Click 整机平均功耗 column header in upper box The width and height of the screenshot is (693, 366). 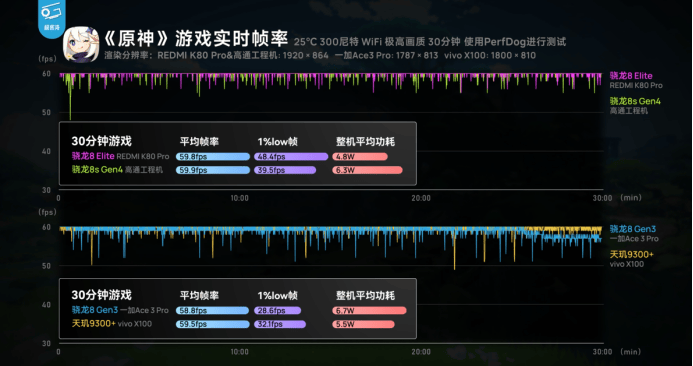tap(365, 142)
